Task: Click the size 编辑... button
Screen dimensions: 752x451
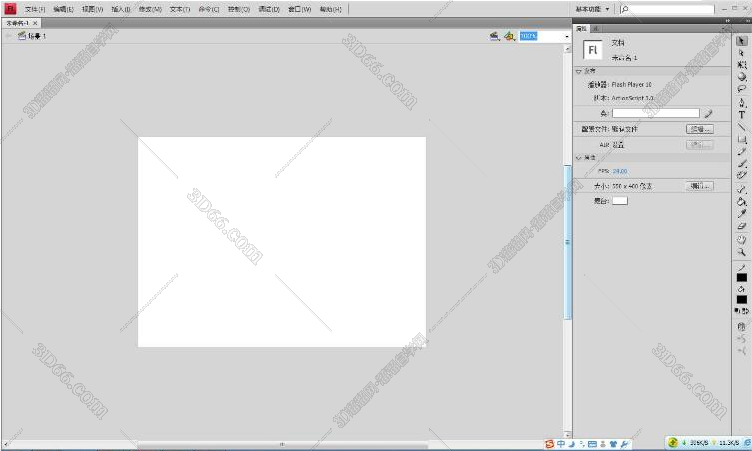Action: [700, 186]
